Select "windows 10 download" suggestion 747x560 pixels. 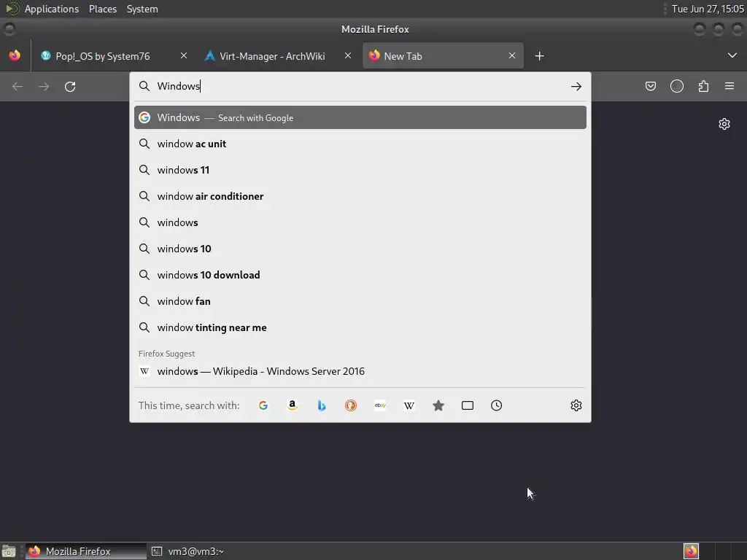pos(360,275)
